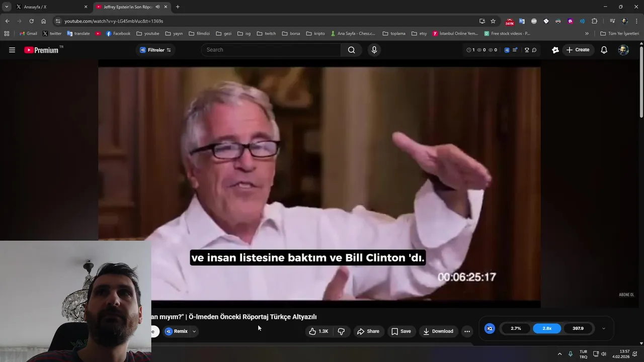Screen dimensions: 644x362
Task: Open the three-dot more actions menu
Action: point(467,331)
